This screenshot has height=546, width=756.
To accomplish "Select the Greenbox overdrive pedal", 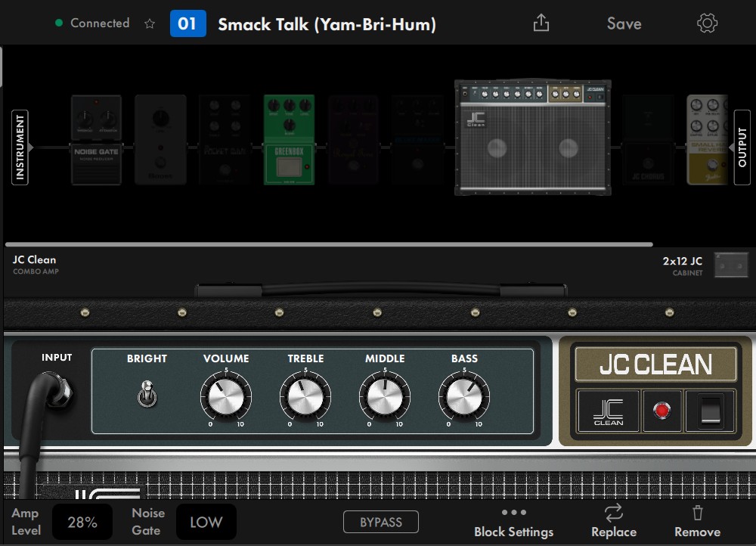I will (x=289, y=140).
